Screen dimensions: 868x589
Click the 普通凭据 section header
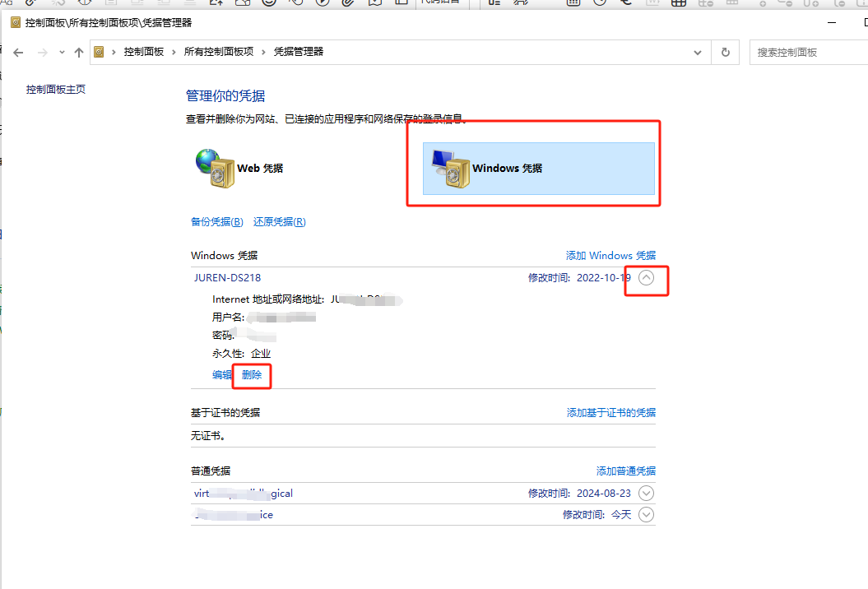[211, 471]
